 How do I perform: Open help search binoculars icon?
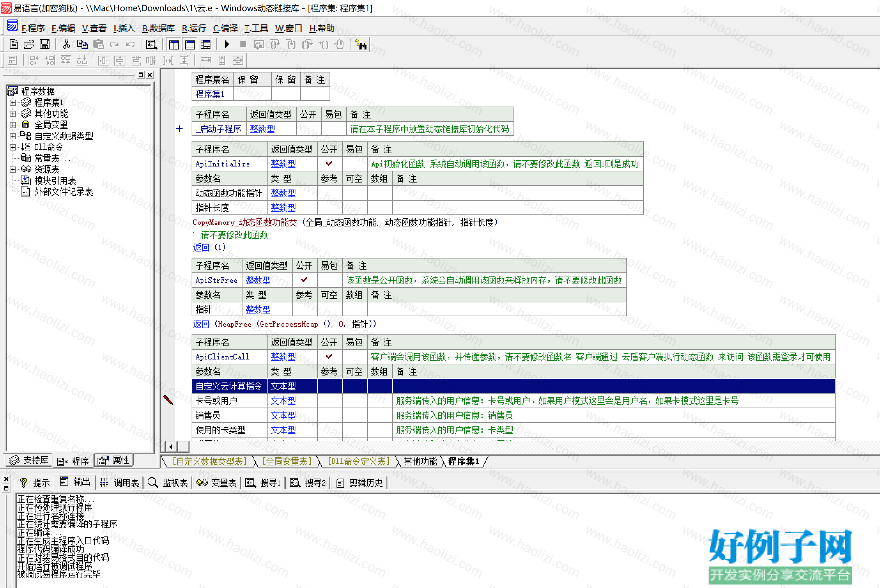[x=361, y=45]
